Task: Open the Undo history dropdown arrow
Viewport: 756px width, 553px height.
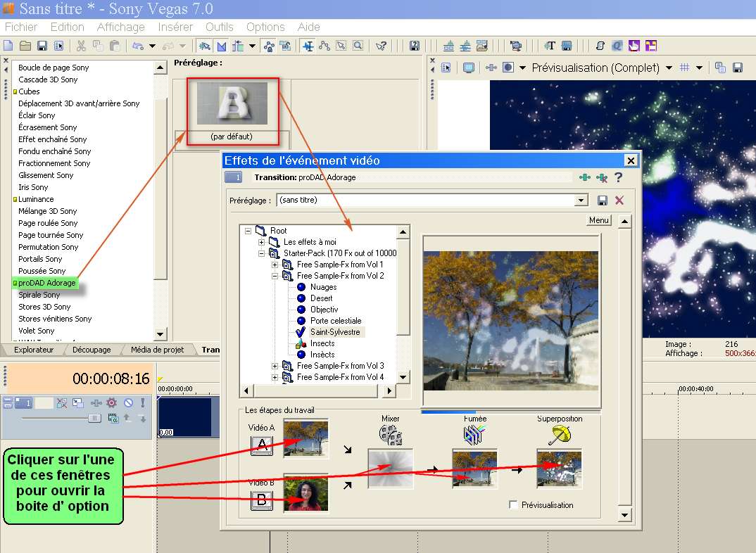Action: [152, 46]
